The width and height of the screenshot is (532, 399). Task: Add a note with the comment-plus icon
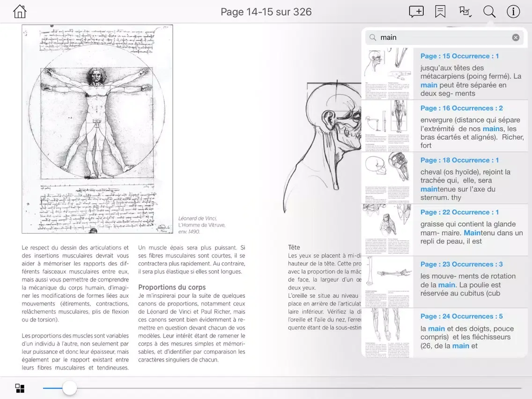[416, 12]
